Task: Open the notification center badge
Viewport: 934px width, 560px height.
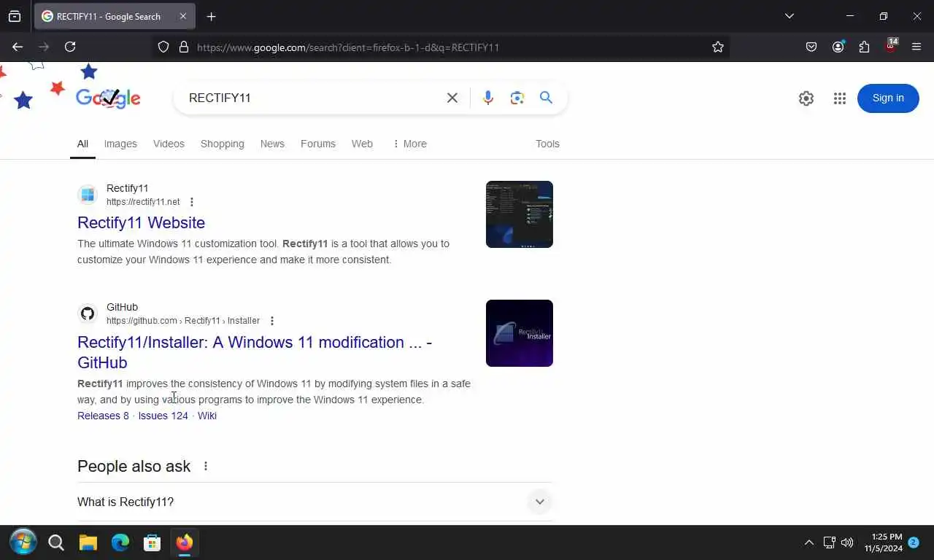Action: point(914,542)
